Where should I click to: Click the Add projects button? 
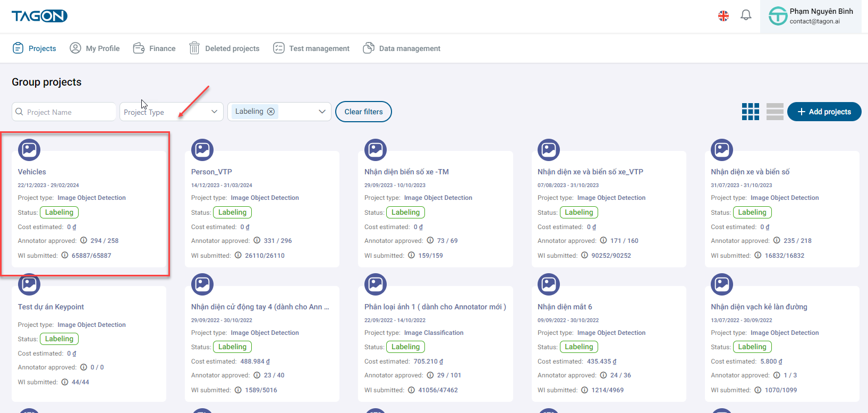tap(824, 112)
